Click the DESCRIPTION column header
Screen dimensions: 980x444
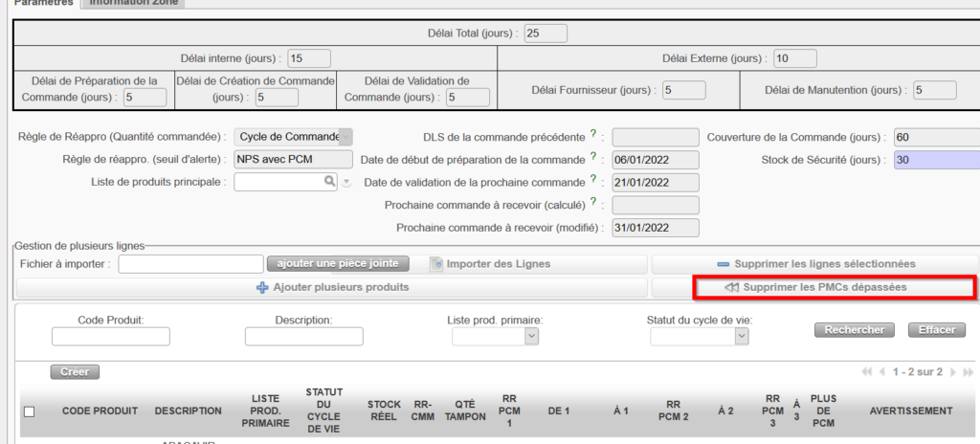pos(189,411)
